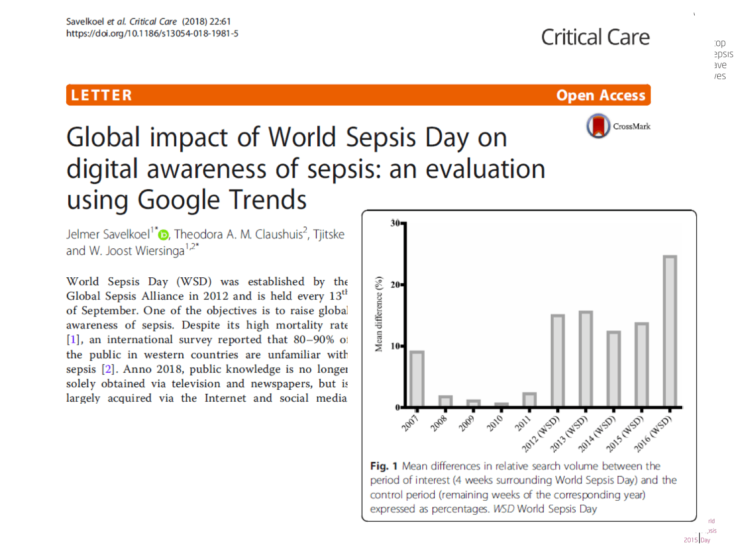Click the Critical Care journal title
This screenshot has height=560, width=747.
(595, 37)
